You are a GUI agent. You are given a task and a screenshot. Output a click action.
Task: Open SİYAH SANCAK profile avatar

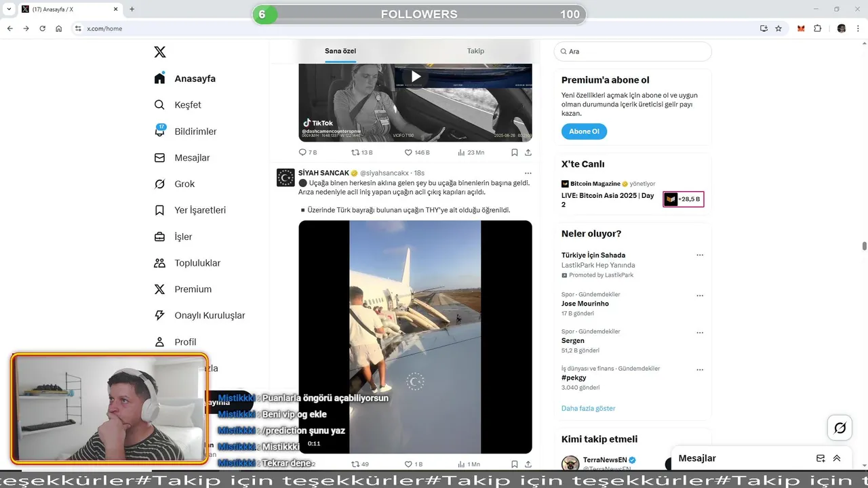[285, 178]
